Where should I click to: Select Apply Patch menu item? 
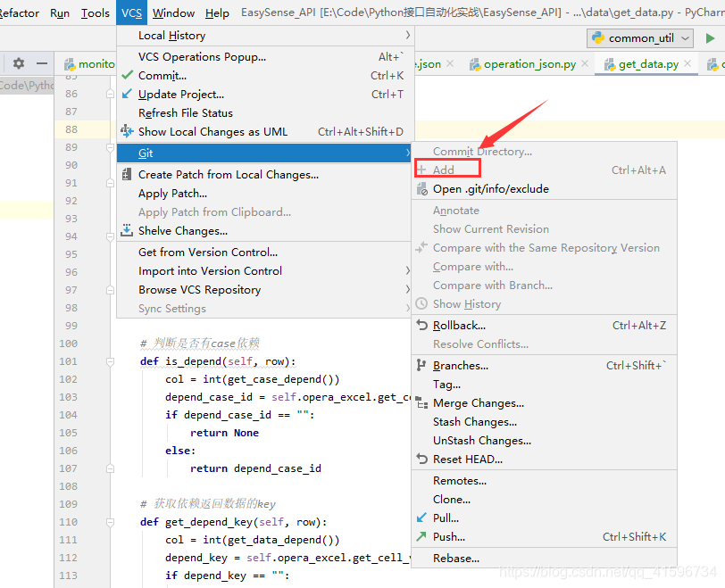click(263, 193)
